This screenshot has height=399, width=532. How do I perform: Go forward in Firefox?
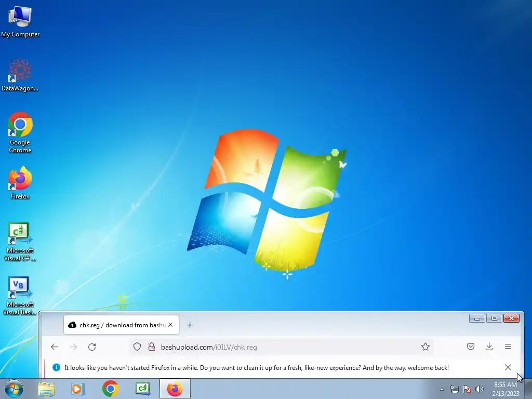click(73, 347)
